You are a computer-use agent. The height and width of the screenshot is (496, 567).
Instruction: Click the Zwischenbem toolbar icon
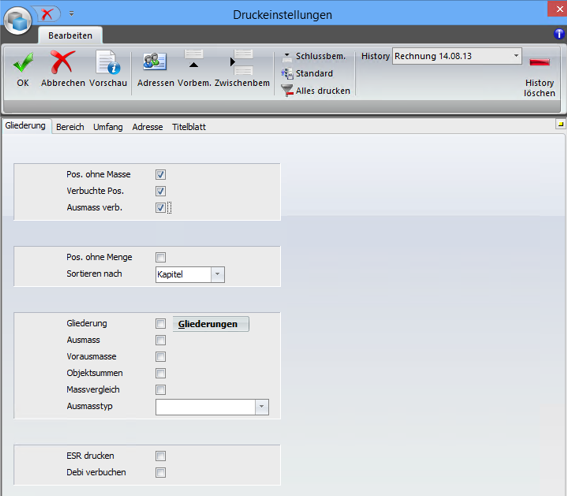pos(241,62)
